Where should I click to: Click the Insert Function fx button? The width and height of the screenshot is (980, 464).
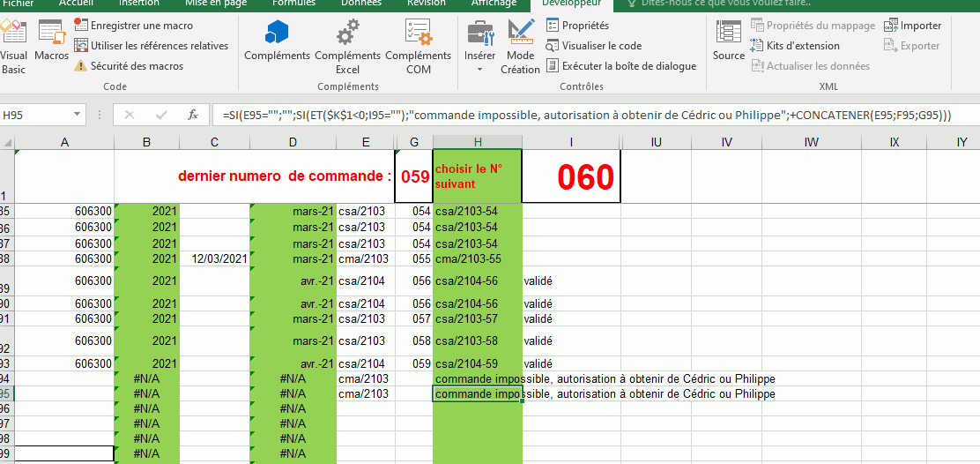click(193, 115)
